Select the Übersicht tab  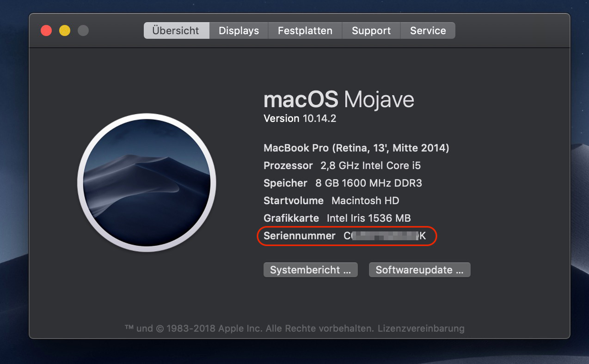pyautogui.click(x=176, y=31)
